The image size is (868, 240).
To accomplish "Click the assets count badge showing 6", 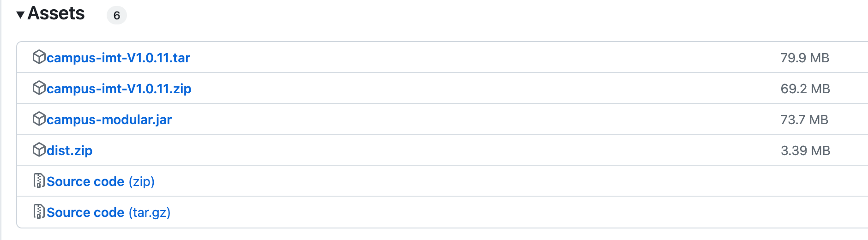I will pyautogui.click(x=117, y=16).
